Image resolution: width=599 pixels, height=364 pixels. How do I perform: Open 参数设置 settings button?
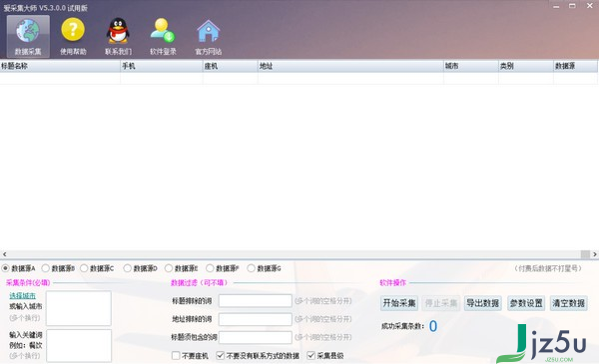point(526,303)
